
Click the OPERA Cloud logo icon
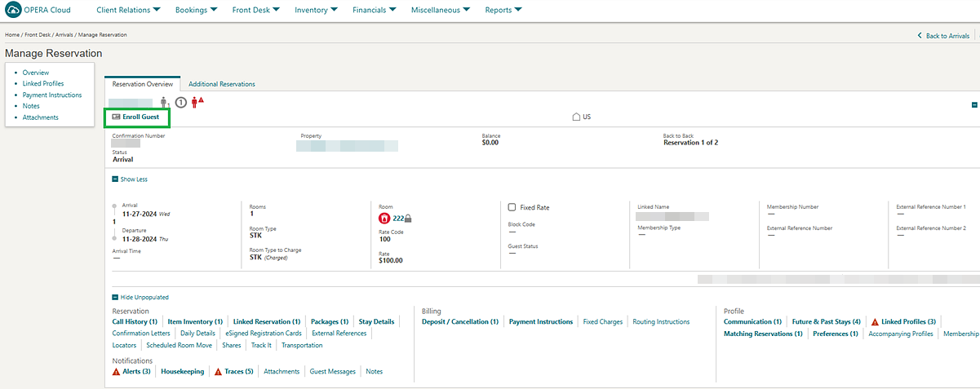(12, 10)
